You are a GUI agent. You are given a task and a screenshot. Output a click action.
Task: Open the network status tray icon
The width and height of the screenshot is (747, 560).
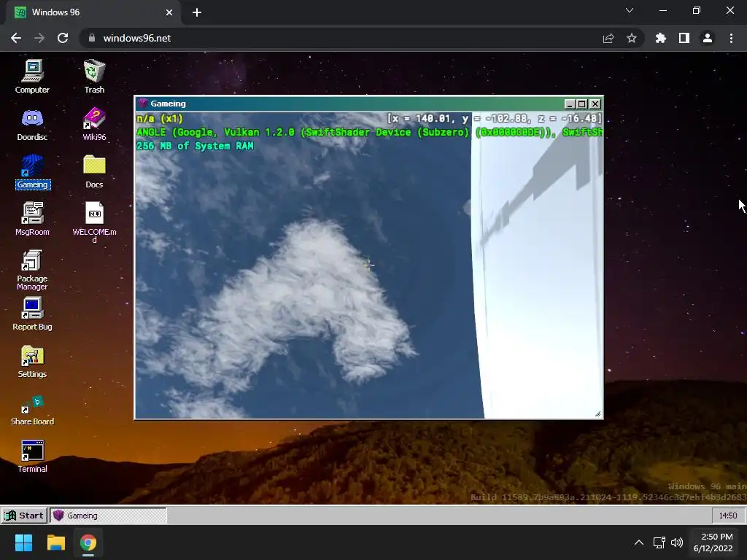(659, 542)
